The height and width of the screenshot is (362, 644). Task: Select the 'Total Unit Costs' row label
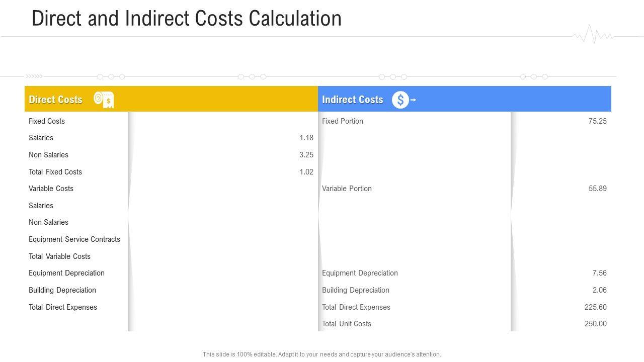pyautogui.click(x=347, y=324)
